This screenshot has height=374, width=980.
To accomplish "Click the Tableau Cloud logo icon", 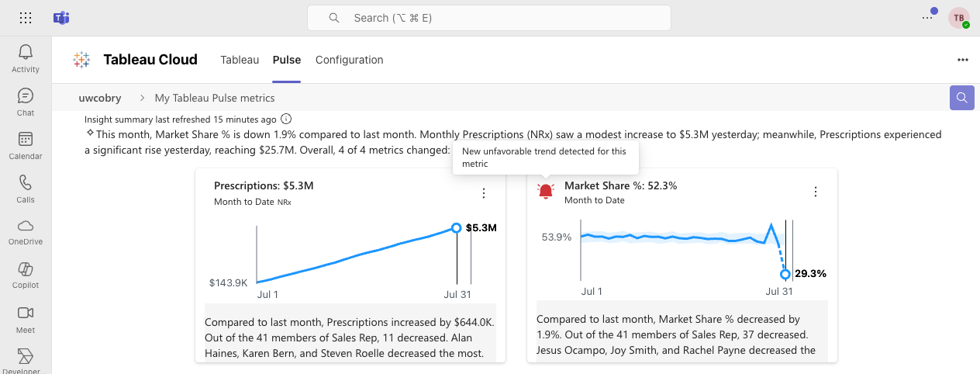I will 81,60.
